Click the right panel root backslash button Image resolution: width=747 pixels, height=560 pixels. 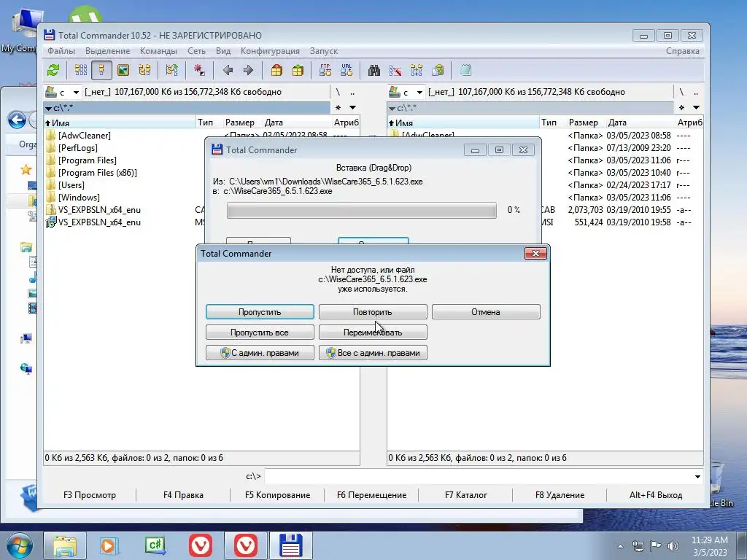point(681,92)
